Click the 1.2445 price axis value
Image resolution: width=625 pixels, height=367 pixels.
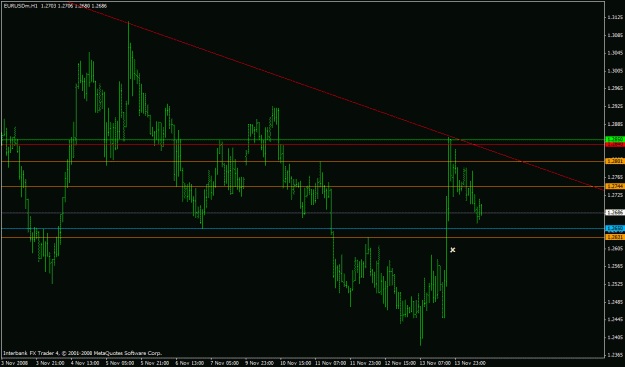coord(614,319)
